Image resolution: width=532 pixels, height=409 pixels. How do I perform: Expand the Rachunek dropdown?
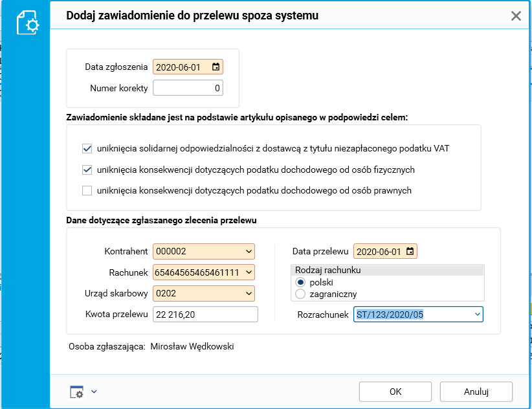tap(249, 272)
